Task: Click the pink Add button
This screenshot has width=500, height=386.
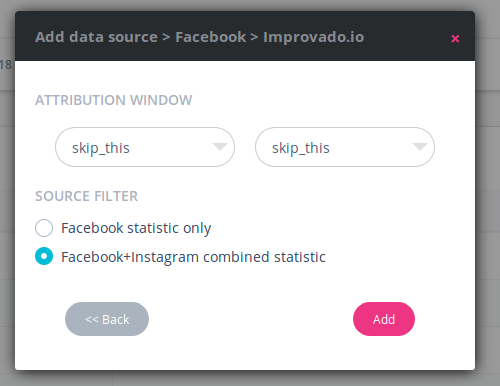Action: (x=384, y=319)
